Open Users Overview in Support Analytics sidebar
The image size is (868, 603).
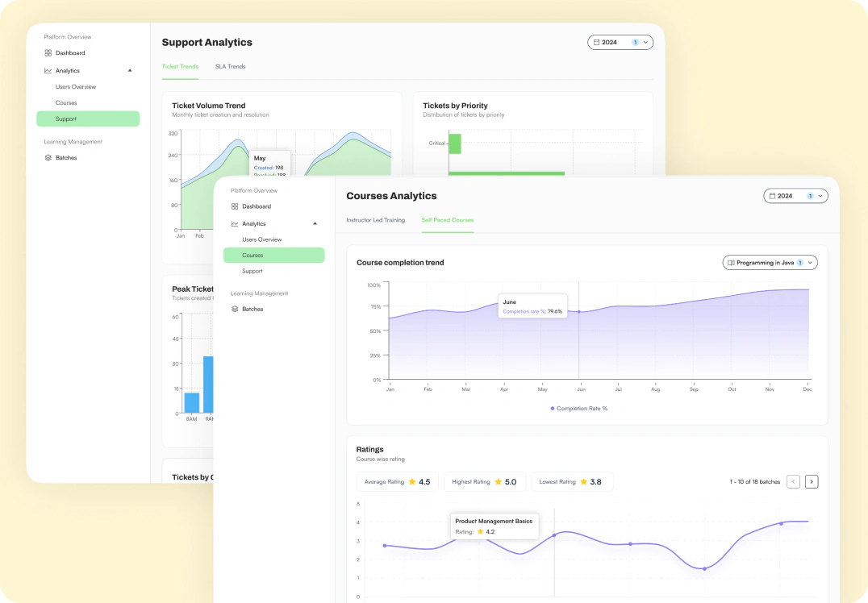pos(76,87)
